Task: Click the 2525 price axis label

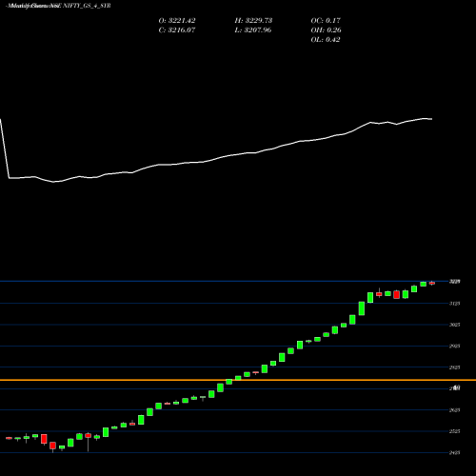Action: point(454,431)
